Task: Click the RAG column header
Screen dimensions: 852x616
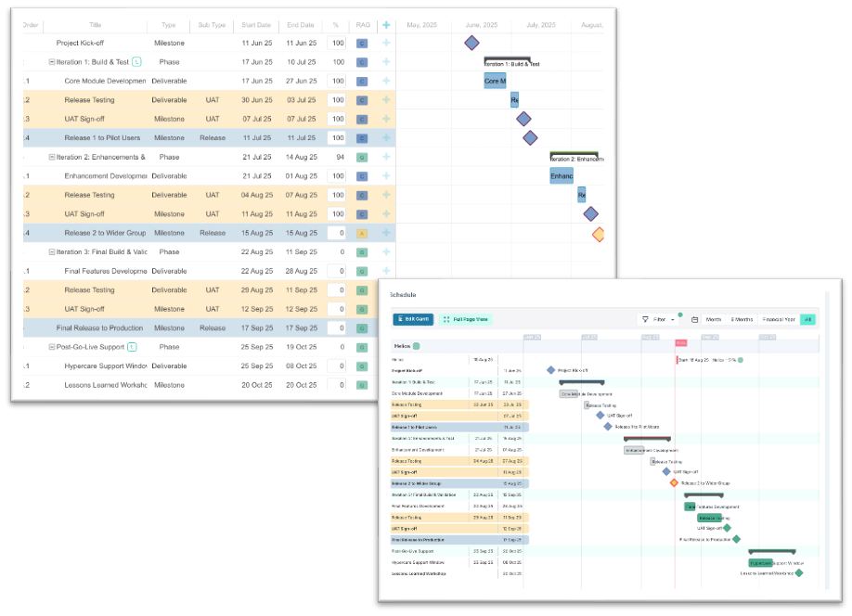Action: pos(362,25)
